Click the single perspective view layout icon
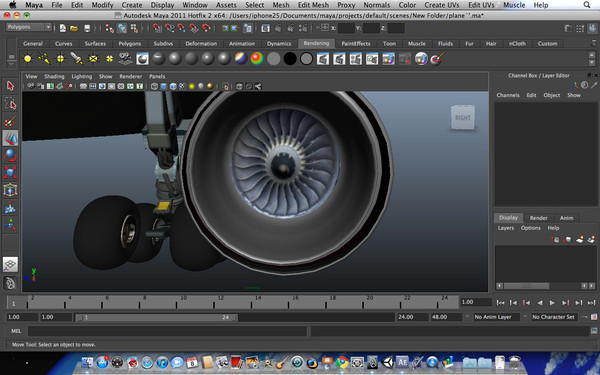The image size is (600, 375). pos(10,264)
